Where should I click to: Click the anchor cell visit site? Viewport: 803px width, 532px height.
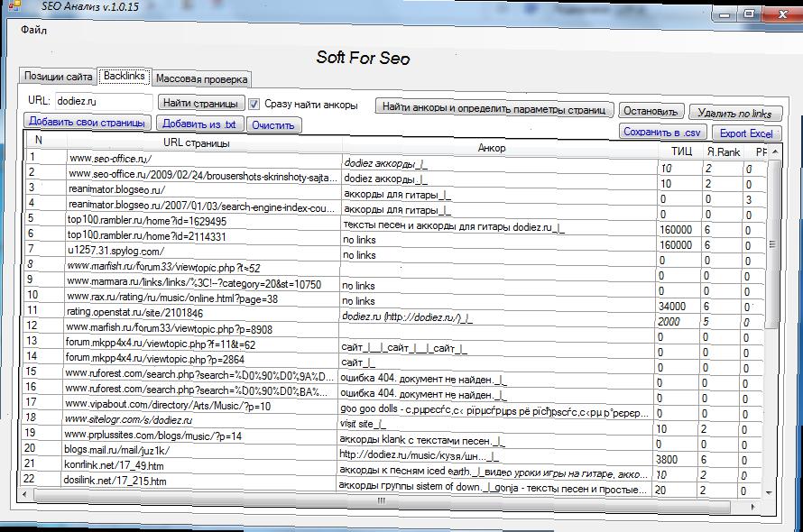point(363,424)
